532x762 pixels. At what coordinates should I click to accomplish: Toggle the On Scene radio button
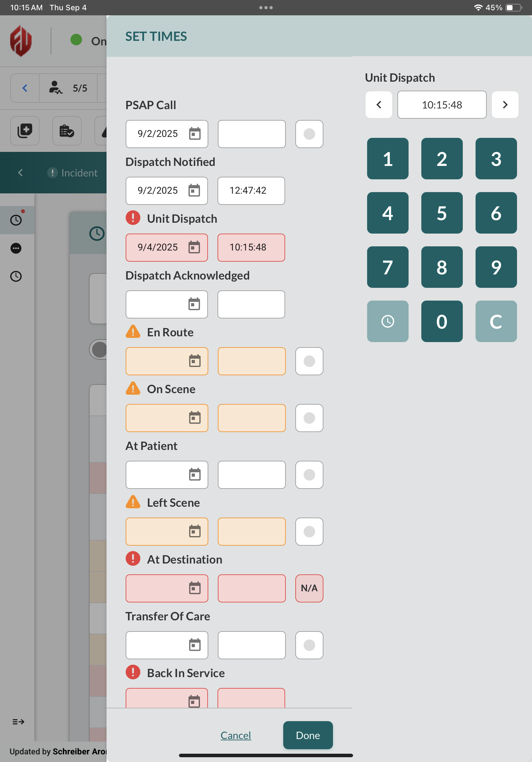309,418
